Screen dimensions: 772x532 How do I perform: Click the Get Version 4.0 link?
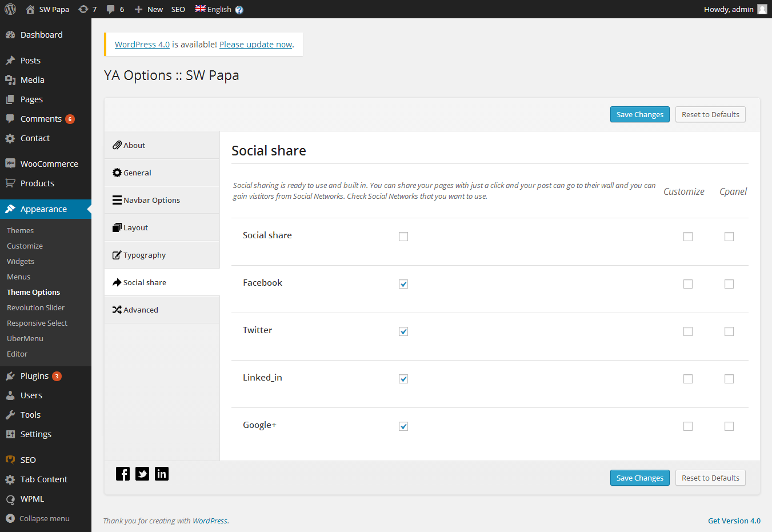(734, 521)
